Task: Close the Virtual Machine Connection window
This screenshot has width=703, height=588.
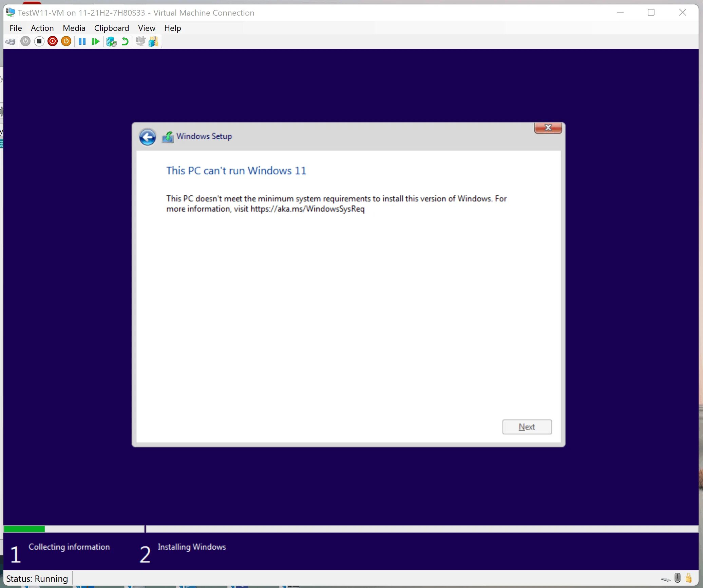Action: pyautogui.click(x=683, y=13)
